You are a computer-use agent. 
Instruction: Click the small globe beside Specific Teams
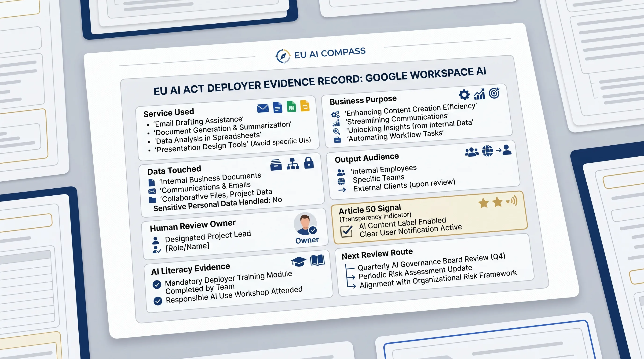click(x=341, y=181)
